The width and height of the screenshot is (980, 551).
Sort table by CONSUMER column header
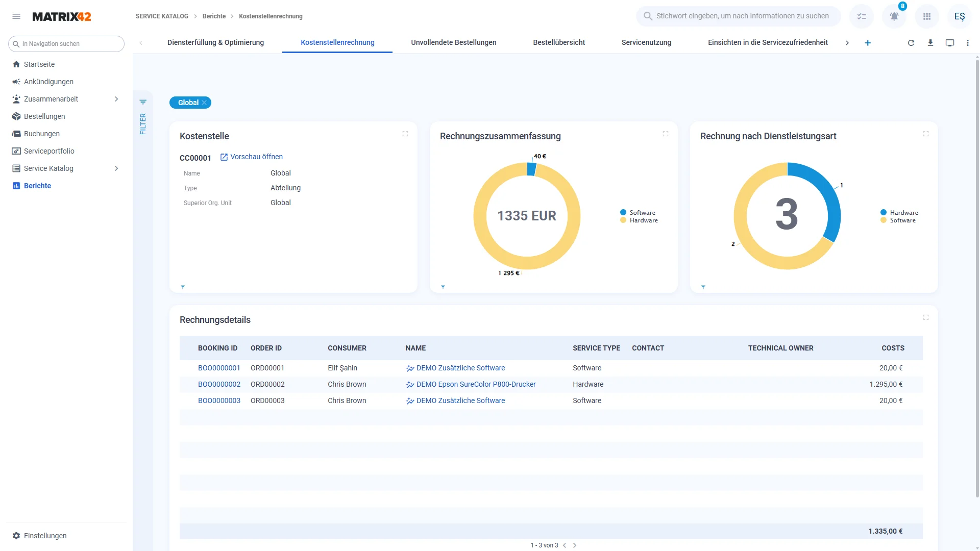pyautogui.click(x=347, y=348)
